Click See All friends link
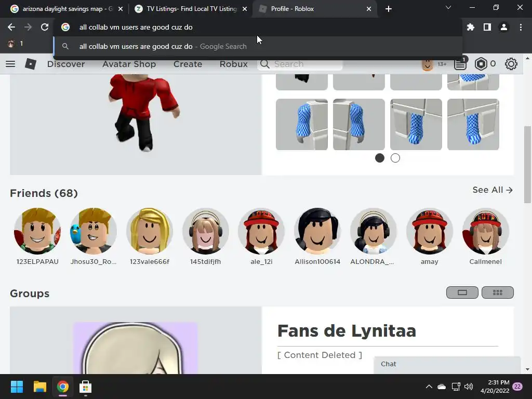Viewport: 532px width, 399px height. tap(493, 190)
